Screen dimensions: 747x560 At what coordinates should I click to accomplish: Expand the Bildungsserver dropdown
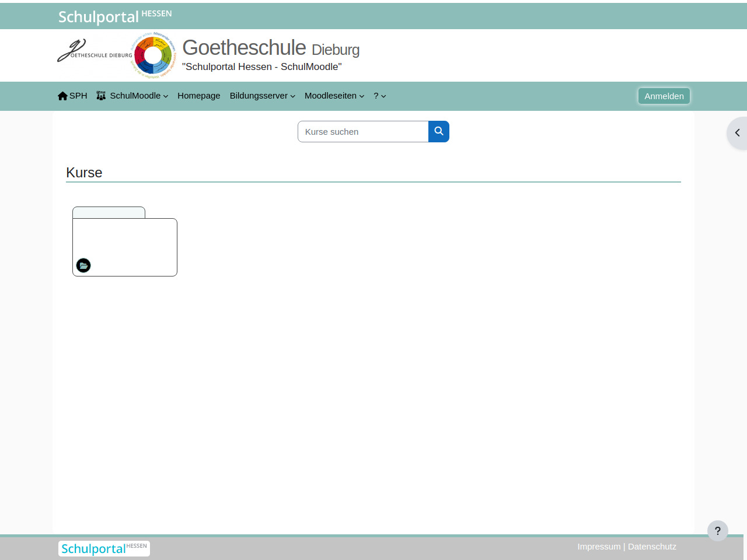coord(262,96)
